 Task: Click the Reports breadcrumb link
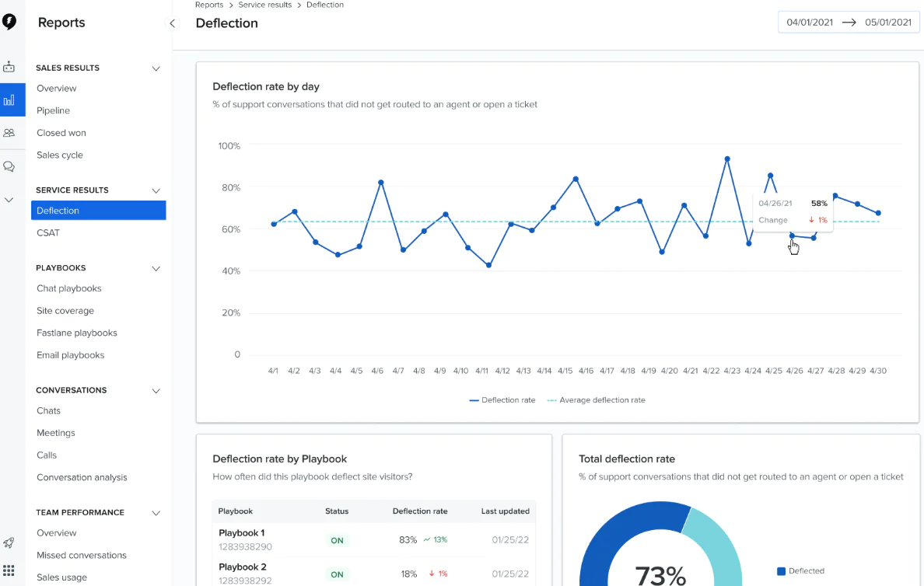(x=209, y=5)
